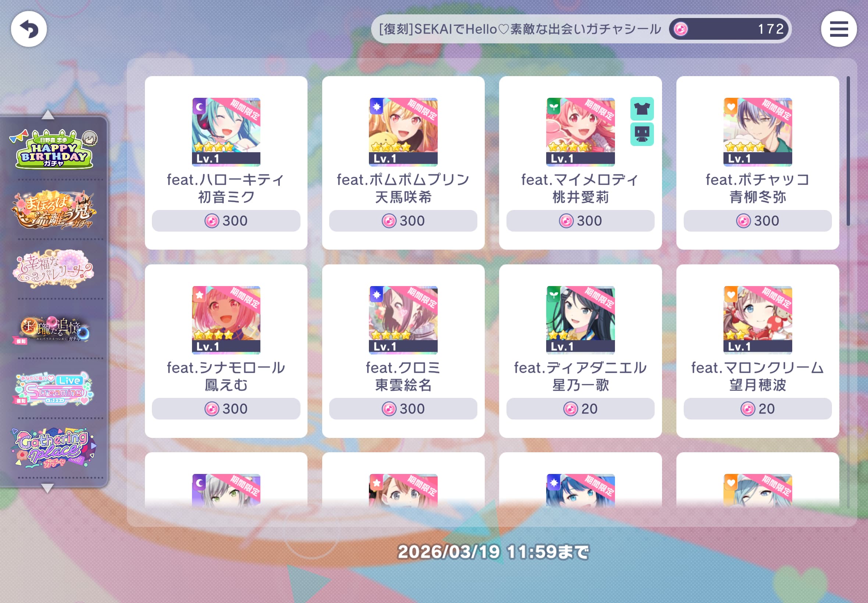Click the card list vertical scrollbar
The width and height of the screenshot is (868, 603).
(848, 151)
